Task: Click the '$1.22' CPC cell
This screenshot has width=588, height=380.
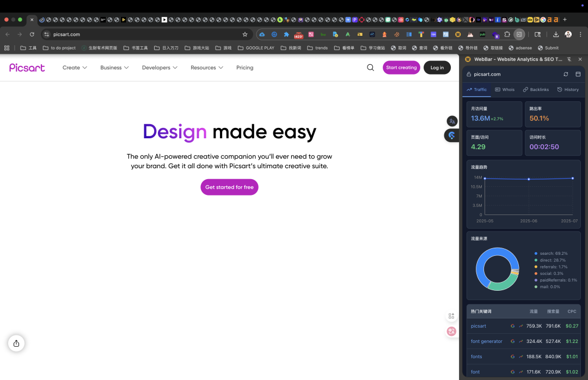Action: pyautogui.click(x=572, y=341)
